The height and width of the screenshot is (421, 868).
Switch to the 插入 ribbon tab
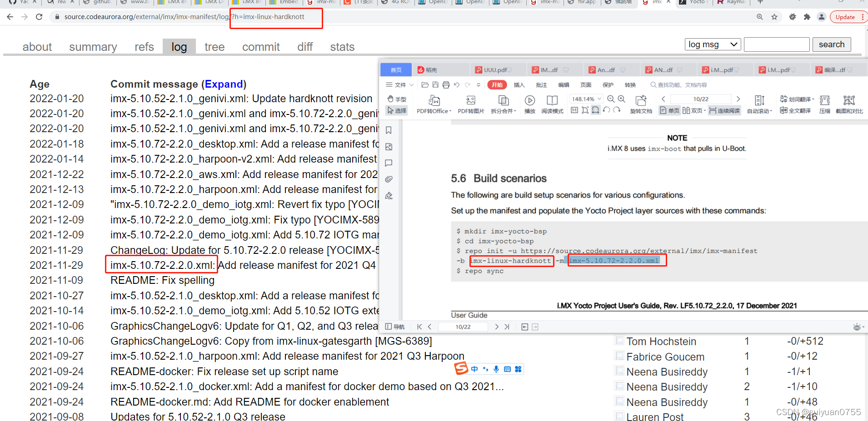point(519,85)
